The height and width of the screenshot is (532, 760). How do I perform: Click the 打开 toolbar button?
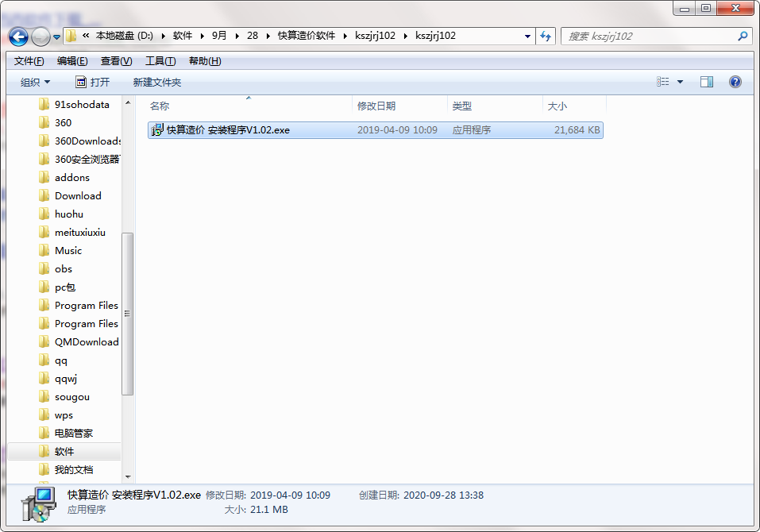(x=93, y=83)
